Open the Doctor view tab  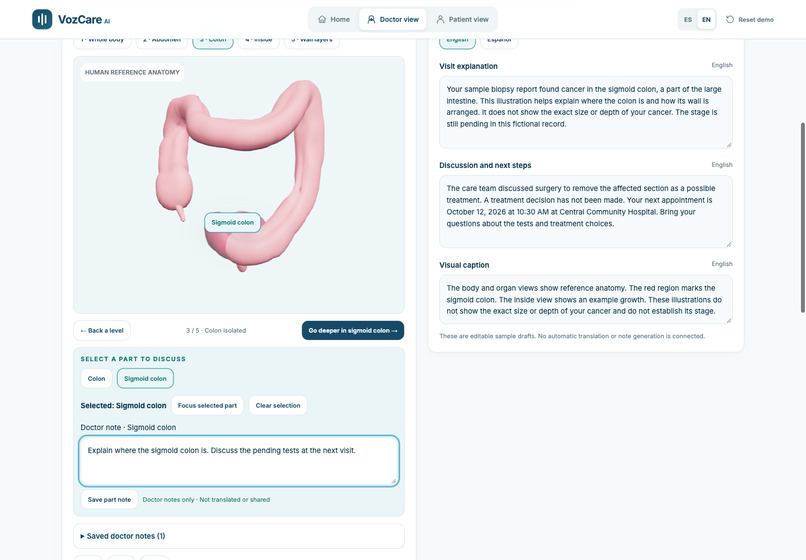pos(393,20)
